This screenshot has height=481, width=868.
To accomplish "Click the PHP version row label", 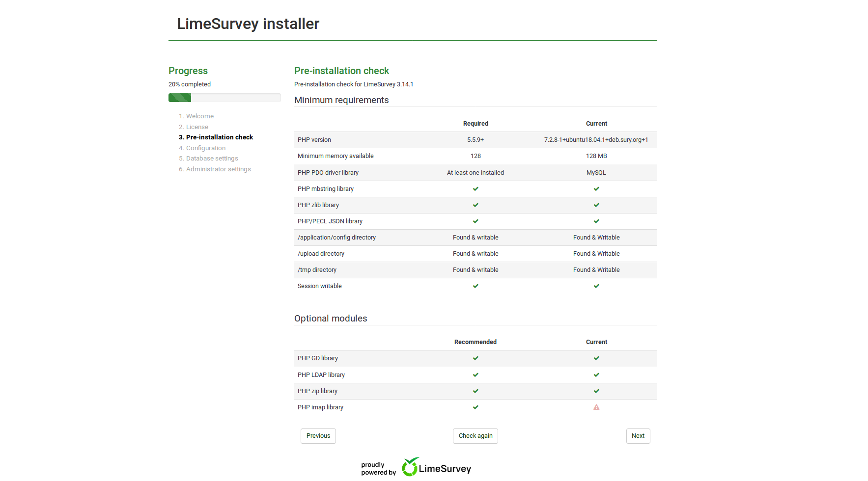I will 314,140.
